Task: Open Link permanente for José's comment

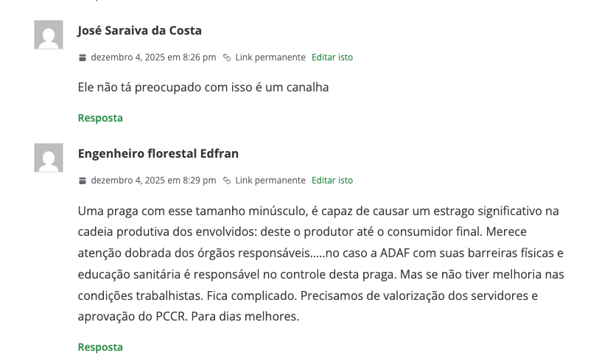Action: point(270,57)
